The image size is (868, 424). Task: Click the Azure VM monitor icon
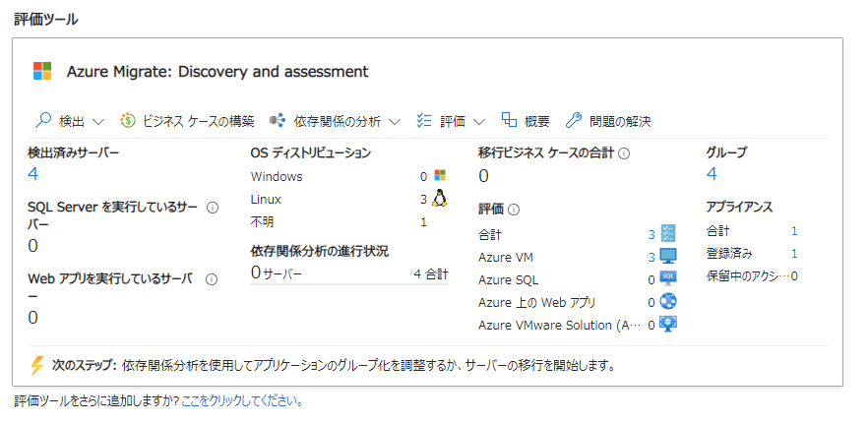pos(668,257)
